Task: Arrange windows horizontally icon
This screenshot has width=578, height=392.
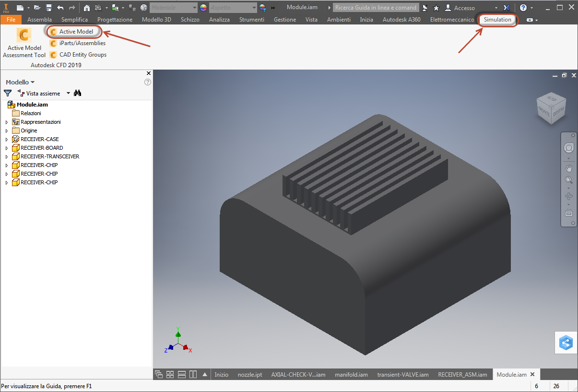Action: coord(182,375)
